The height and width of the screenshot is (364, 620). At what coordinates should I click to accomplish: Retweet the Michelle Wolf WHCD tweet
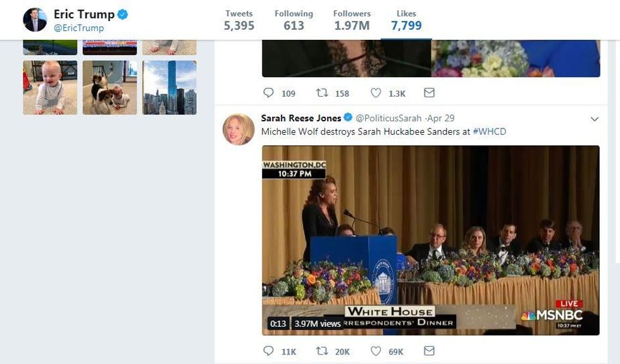click(x=322, y=351)
